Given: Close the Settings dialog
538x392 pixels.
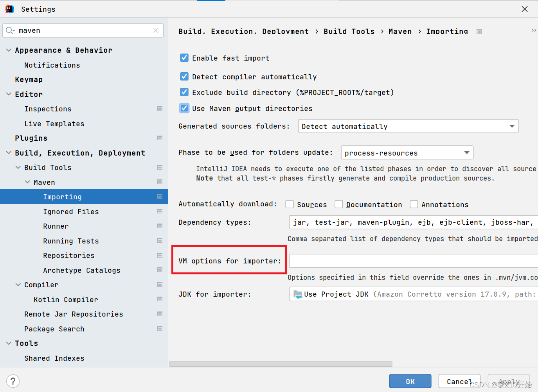Looking at the screenshot, I should (525, 9).
